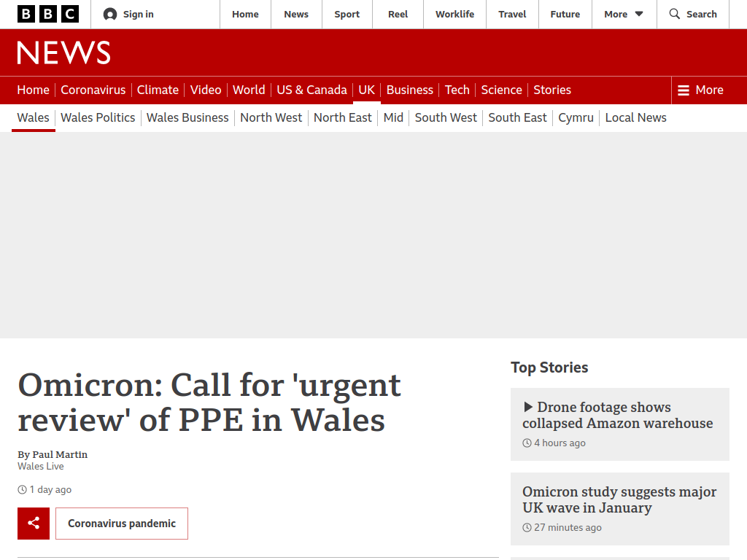This screenshot has height=560, width=747.
Task: Select the Coronavirus nav item
Action: pyautogui.click(x=93, y=90)
